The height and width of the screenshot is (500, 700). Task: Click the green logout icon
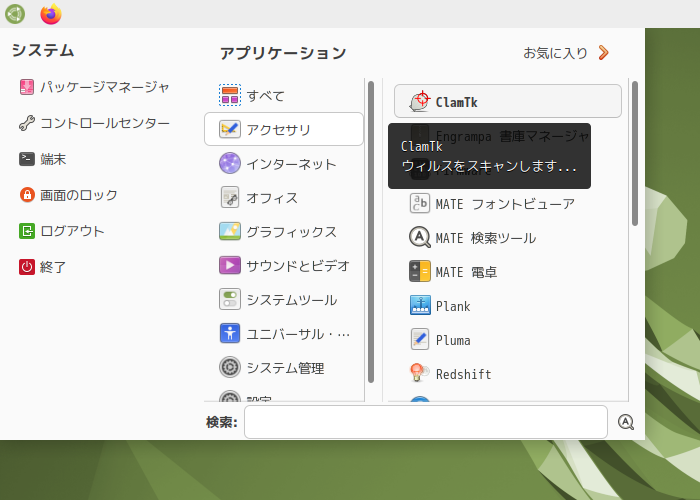pos(27,231)
